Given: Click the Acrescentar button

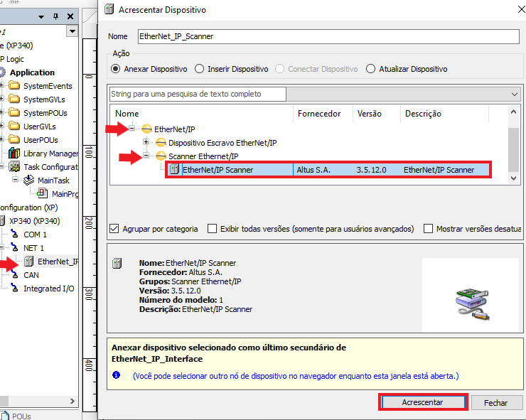Looking at the screenshot, I should point(422,402).
